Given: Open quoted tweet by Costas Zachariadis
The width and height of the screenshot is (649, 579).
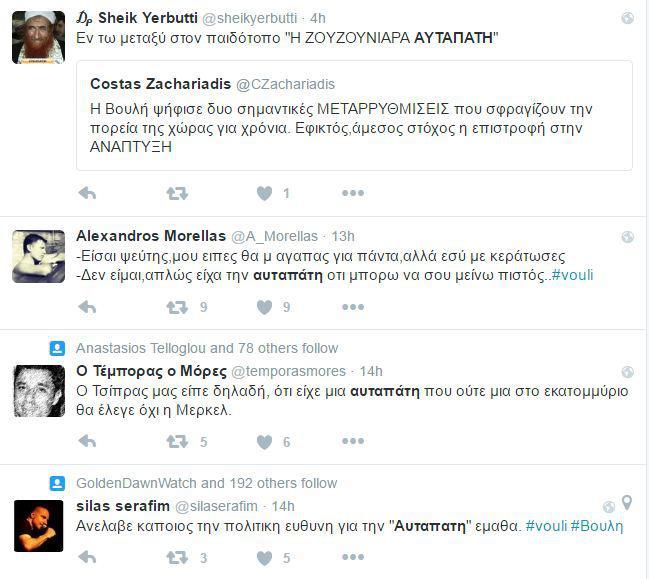Looking at the screenshot, I should (x=354, y=115).
